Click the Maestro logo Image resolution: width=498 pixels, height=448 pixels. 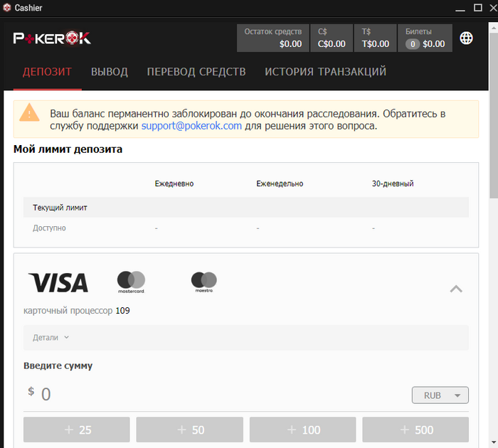pos(204,282)
